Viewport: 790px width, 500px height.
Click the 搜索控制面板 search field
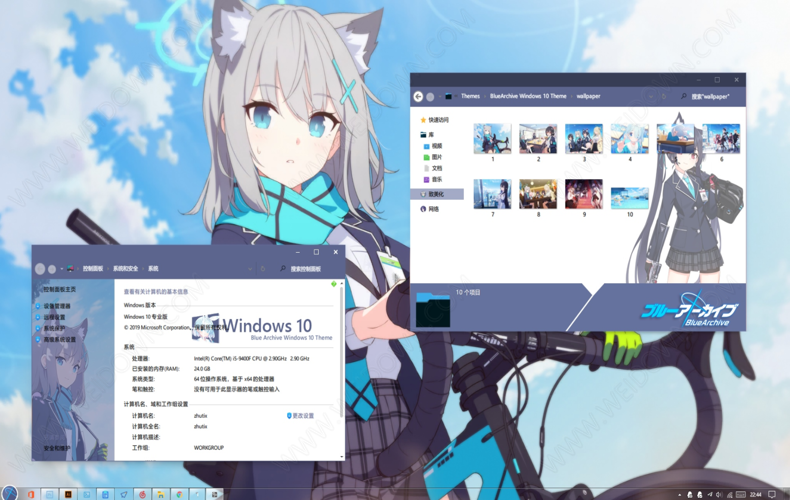[308, 269]
